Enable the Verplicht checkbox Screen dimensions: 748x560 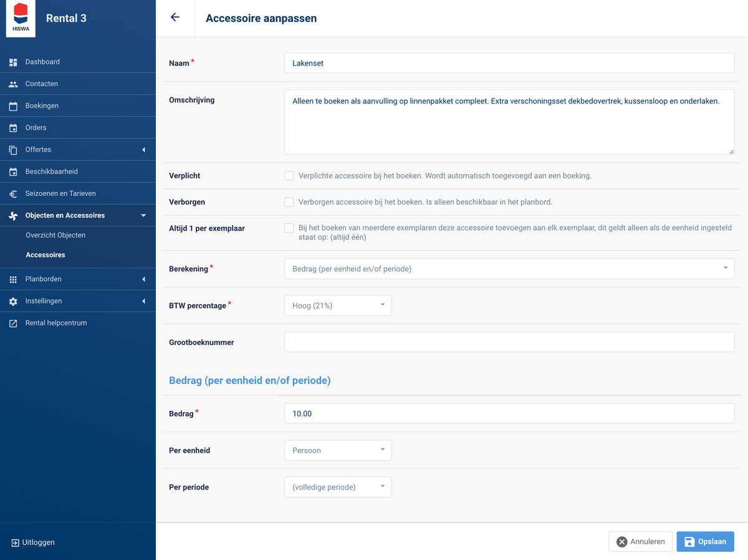pyautogui.click(x=289, y=176)
